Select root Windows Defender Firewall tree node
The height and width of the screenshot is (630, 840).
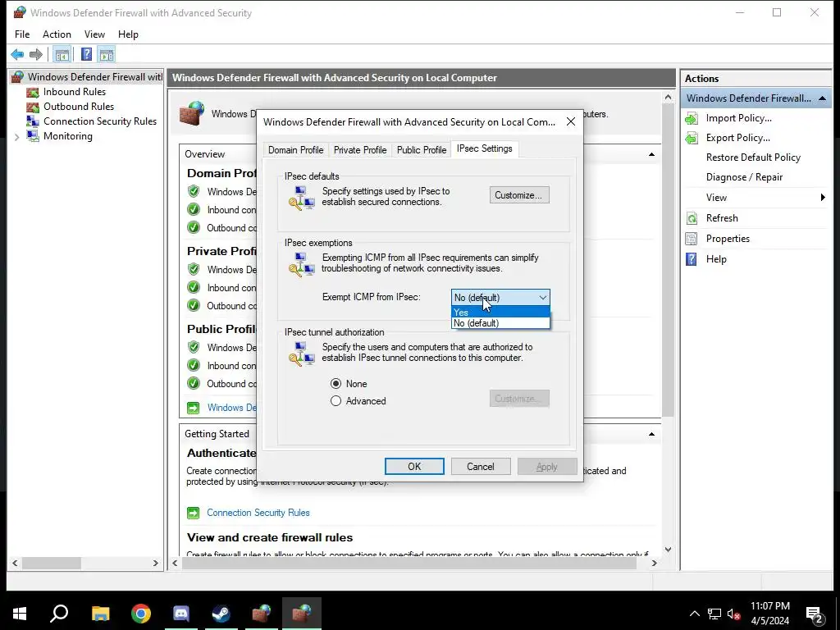94,76
